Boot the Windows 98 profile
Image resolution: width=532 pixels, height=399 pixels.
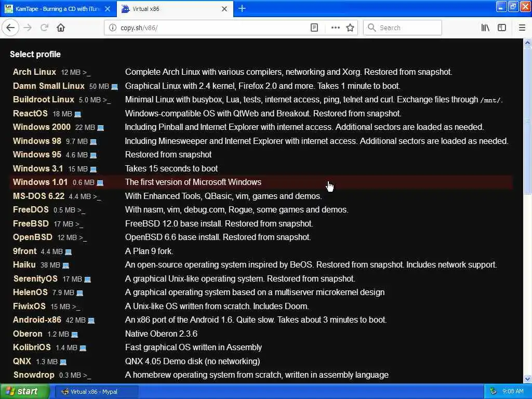[x=37, y=141]
